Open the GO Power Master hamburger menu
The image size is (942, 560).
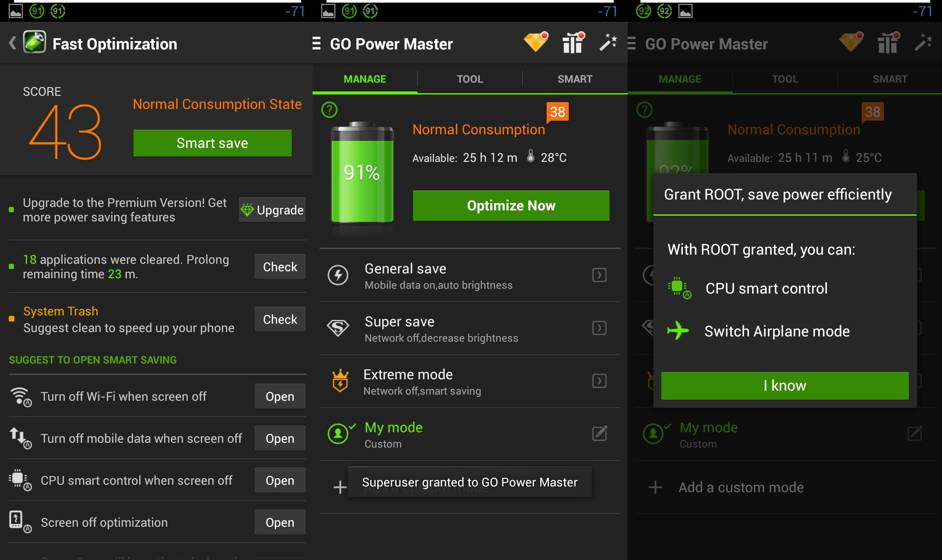316,44
